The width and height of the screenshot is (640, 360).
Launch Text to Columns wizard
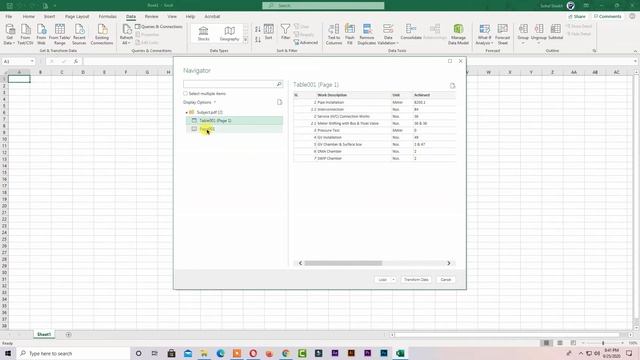coord(334,34)
